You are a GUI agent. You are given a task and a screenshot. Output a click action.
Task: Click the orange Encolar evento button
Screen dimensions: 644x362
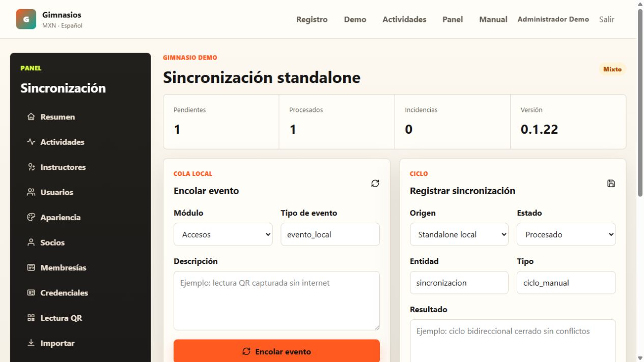(x=276, y=351)
